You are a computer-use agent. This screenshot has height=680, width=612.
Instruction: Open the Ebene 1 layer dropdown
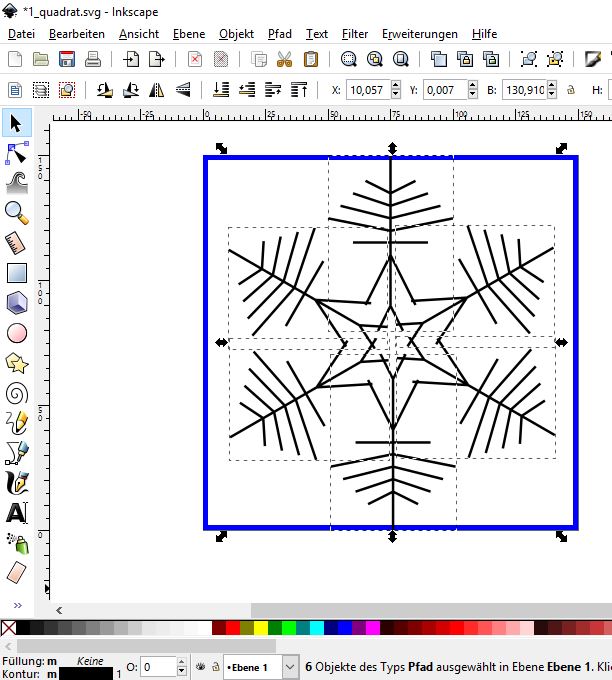point(290,667)
